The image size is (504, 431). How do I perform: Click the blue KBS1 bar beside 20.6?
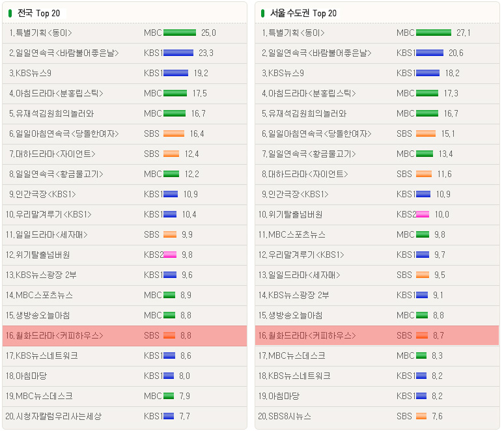pyautogui.click(x=430, y=53)
